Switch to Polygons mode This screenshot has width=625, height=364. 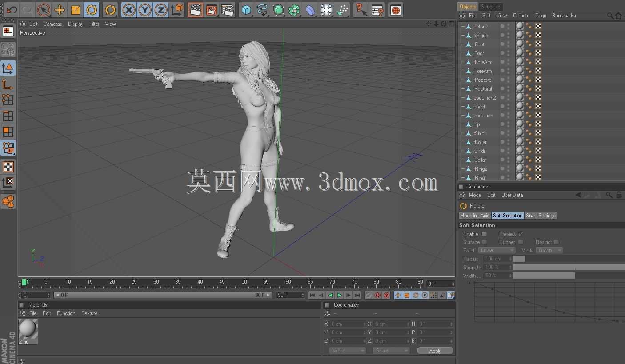[x=8, y=132]
